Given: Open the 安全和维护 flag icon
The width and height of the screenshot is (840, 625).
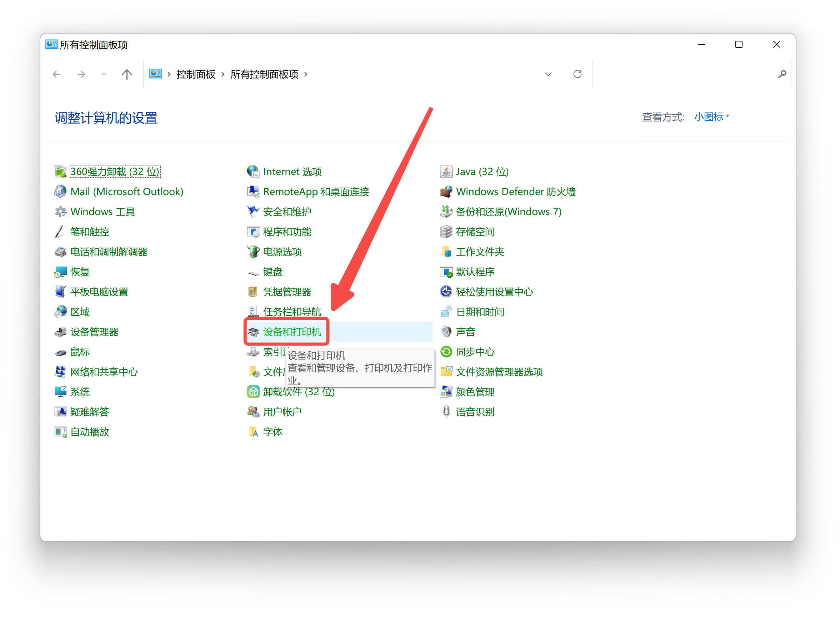Looking at the screenshot, I should tap(253, 212).
